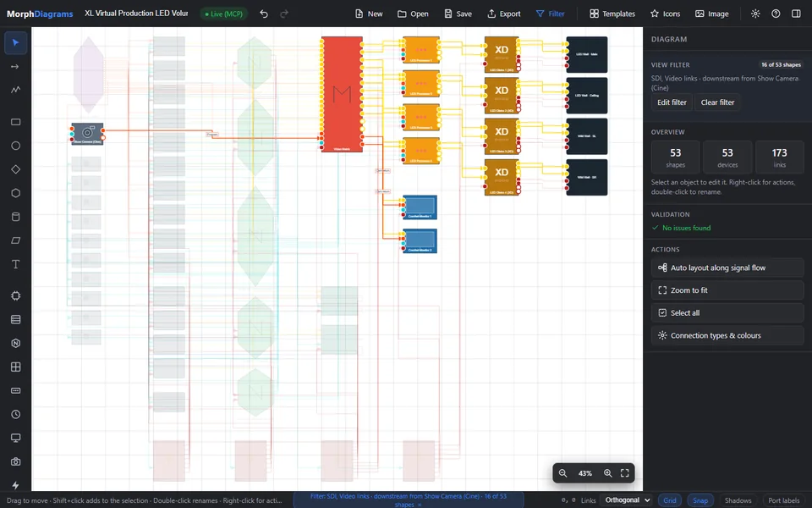Click the MorphDiagrams logo

(40, 14)
